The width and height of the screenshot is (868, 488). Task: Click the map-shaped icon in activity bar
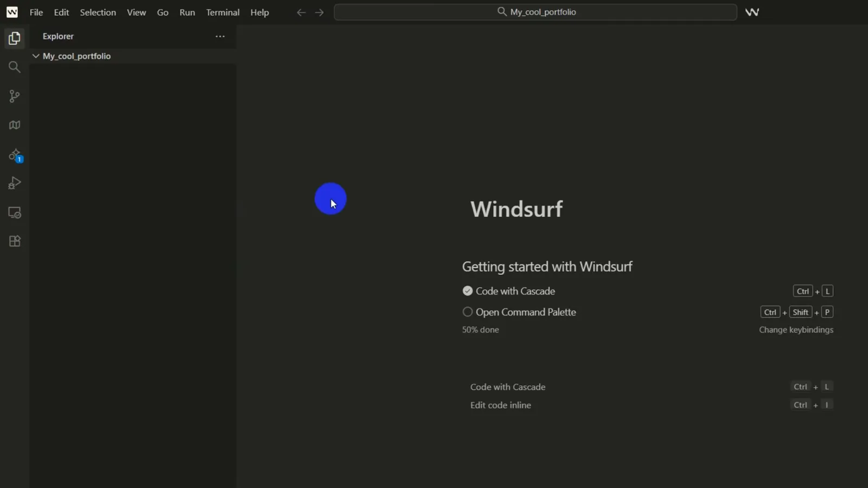point(15,125)
